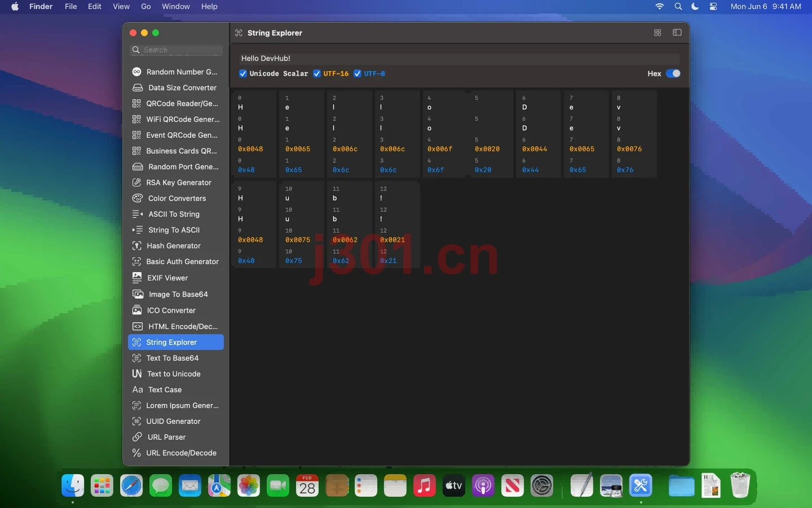Image resolution: width=812 pixels, height=508 pixels.
Task: Open the Window menu
Action: click(x=176, y=6)
